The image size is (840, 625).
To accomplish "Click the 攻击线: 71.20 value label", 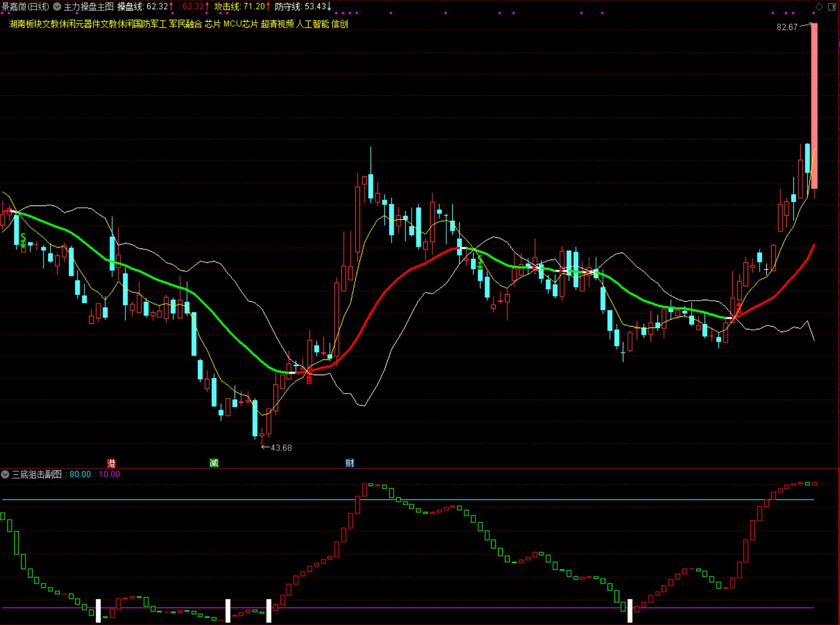I will pyautogui.click(x=239, y=6).
